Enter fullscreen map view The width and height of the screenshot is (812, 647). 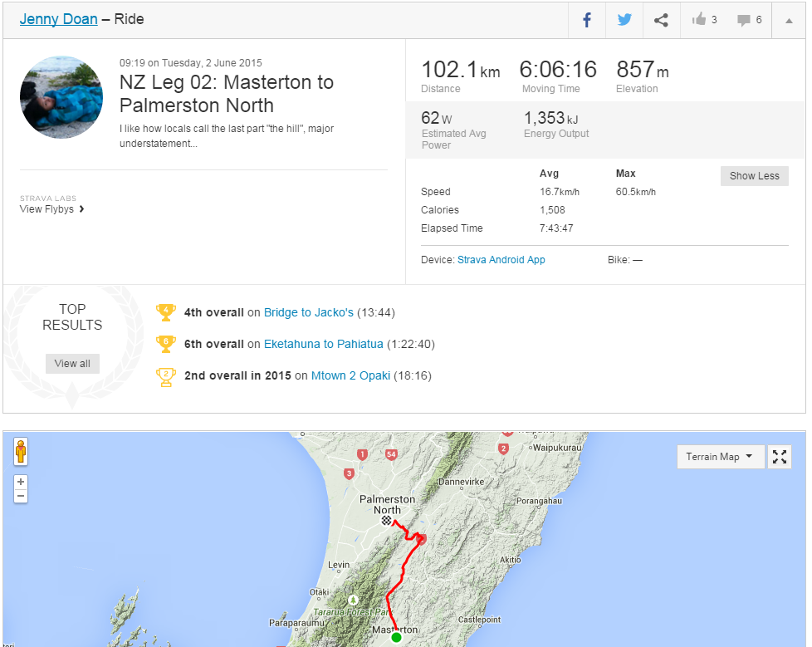pyautogui.click(x=779, y=457)
